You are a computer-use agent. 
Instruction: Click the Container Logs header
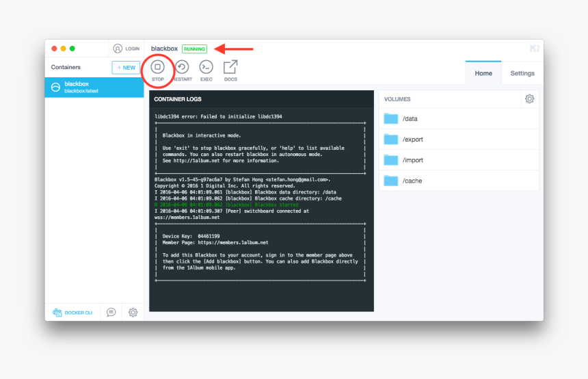[x=178, y=99]
